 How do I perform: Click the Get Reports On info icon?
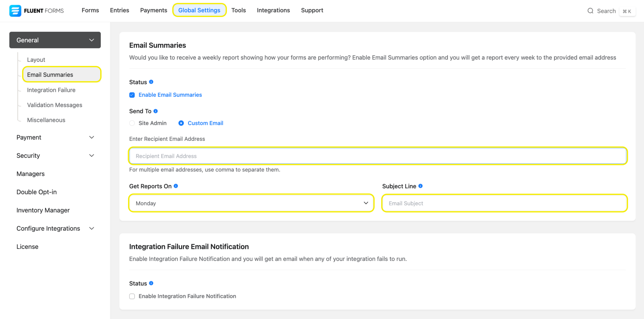(176, 186)
